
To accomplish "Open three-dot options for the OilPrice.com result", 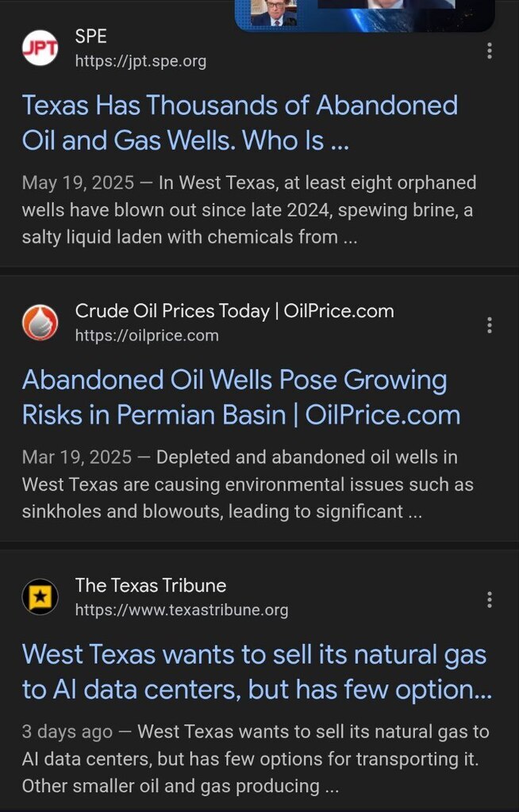I will click(x=489, y=325).
